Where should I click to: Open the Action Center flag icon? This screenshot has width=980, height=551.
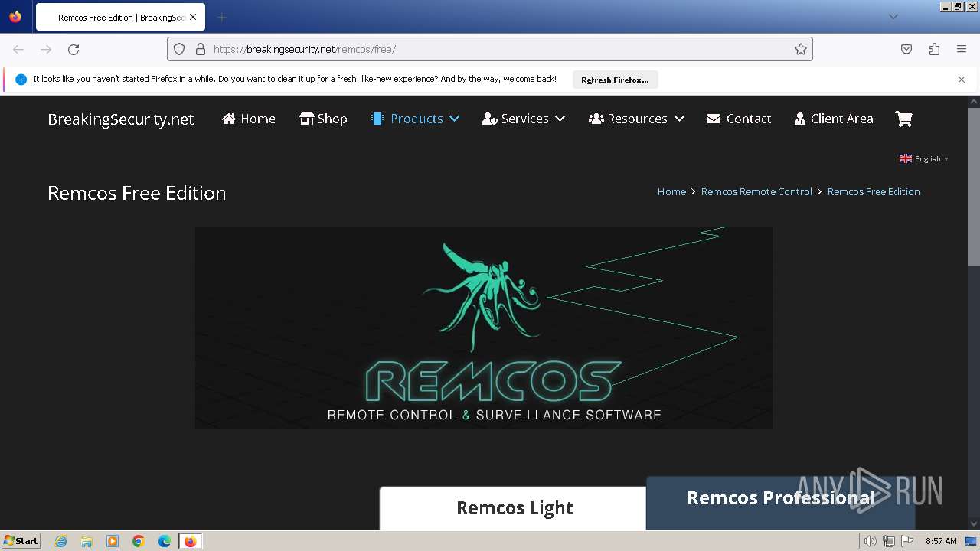pyautogui.click(x=907, y=541)
